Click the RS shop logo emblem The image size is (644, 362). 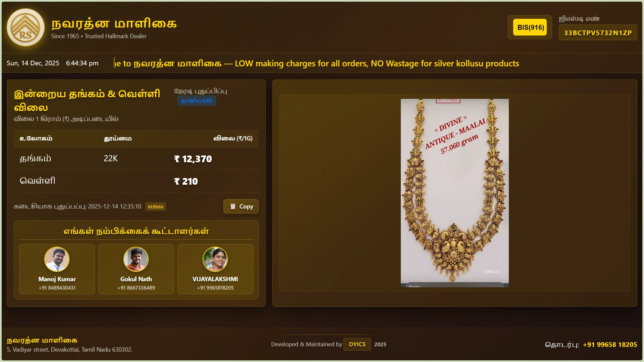(x=25, y=27)
